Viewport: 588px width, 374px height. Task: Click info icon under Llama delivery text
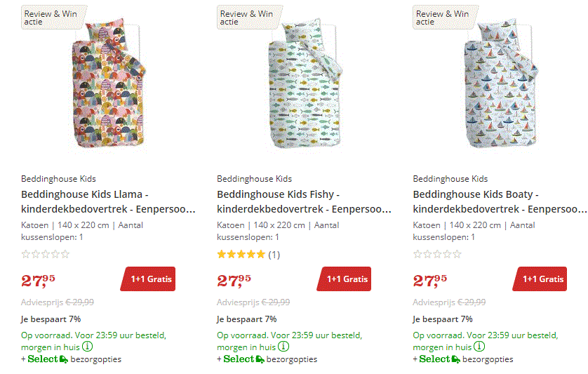pyautogui.click(x=88, y=347)
